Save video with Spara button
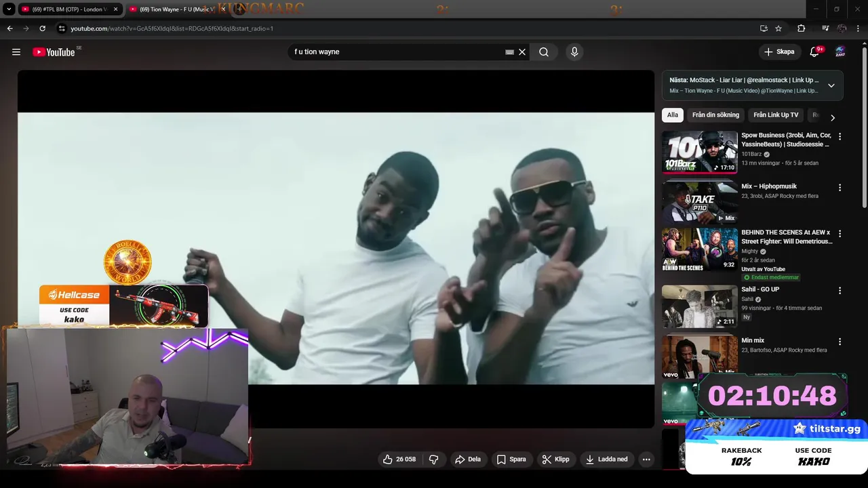This screenshot has height=488, width=868. coord(511,460)
